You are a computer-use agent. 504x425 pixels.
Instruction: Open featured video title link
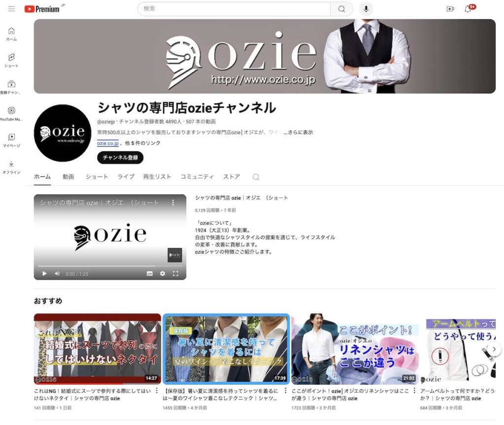pos(241,198)
